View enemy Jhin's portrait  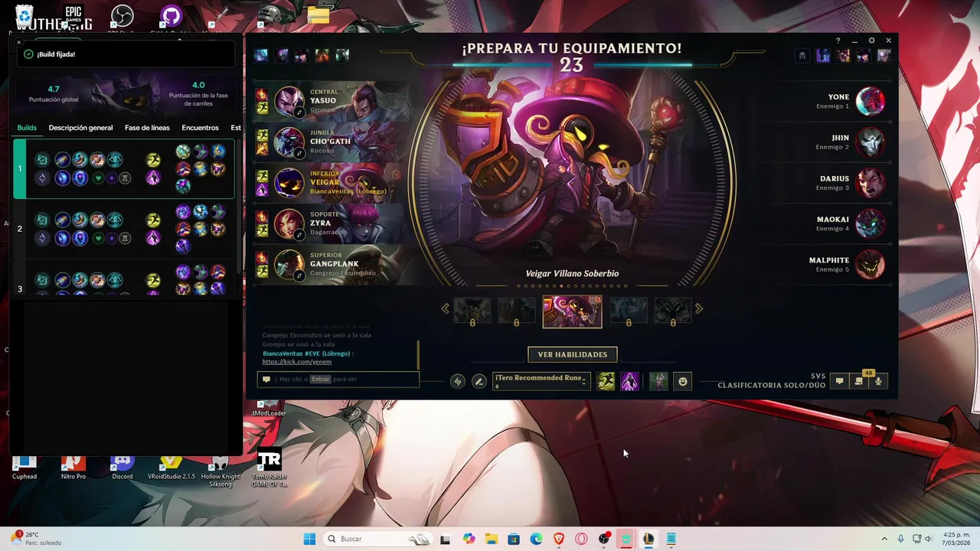tap(870, 142)
